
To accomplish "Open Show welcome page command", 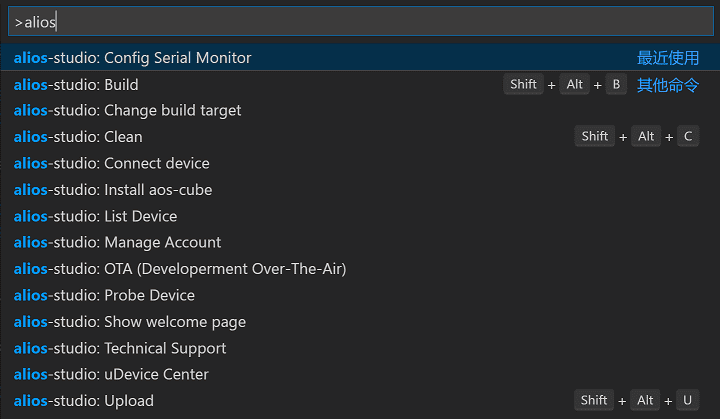I will (x=130, y=322).
